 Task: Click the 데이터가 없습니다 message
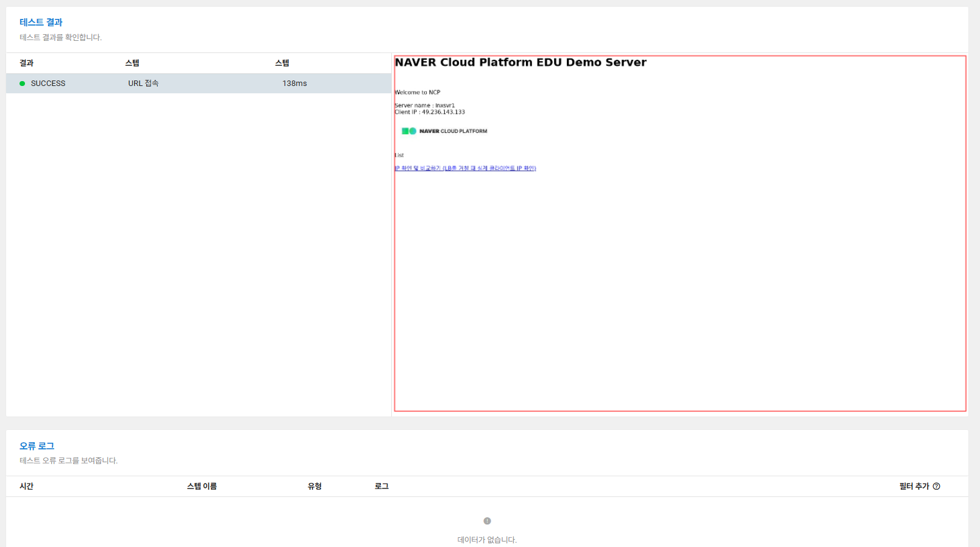tap(487, 540)
